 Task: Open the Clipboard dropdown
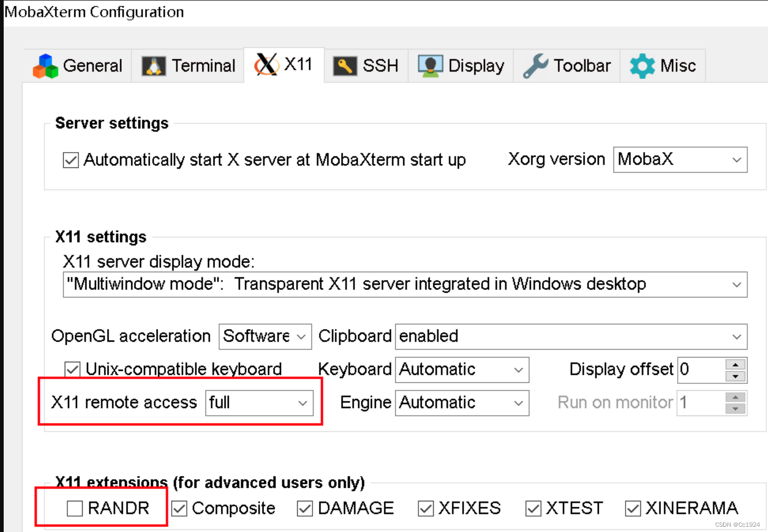[571, 337]
